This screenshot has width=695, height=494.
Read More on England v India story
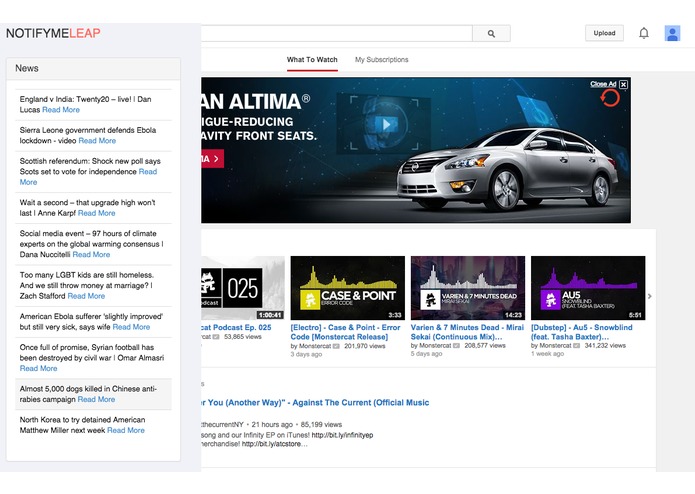click(61, 110)
